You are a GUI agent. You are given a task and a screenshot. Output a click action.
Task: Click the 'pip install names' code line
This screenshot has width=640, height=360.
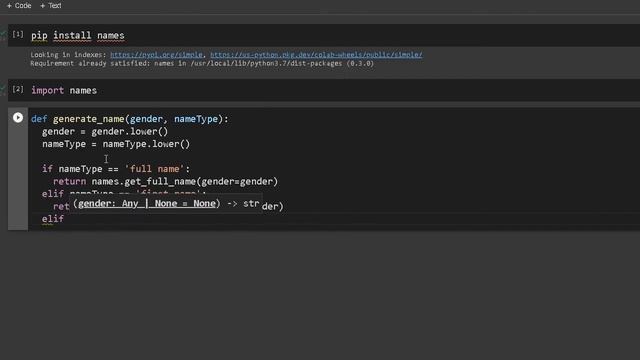tap(78, 36)
